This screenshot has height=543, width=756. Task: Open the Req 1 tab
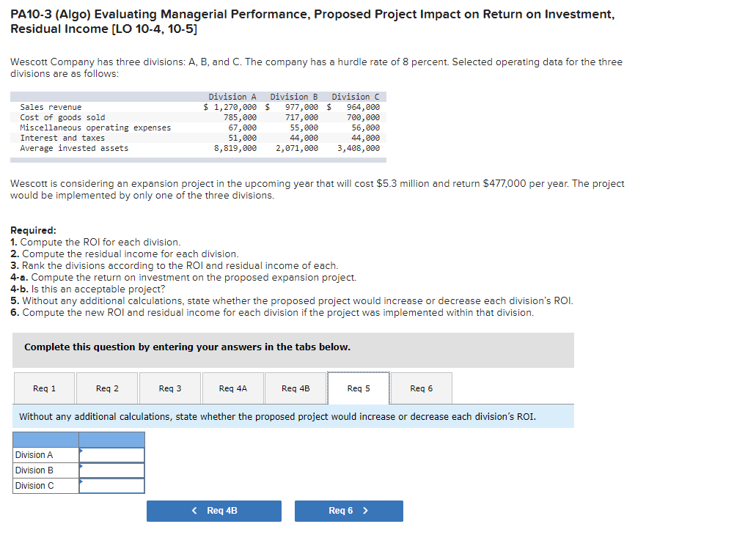(x=44, y=388)
